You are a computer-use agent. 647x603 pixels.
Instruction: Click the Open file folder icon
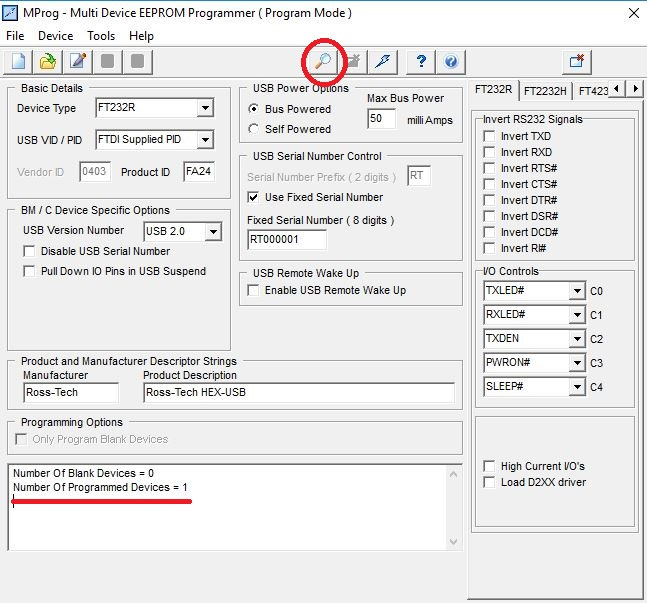(x=48, y=62)
